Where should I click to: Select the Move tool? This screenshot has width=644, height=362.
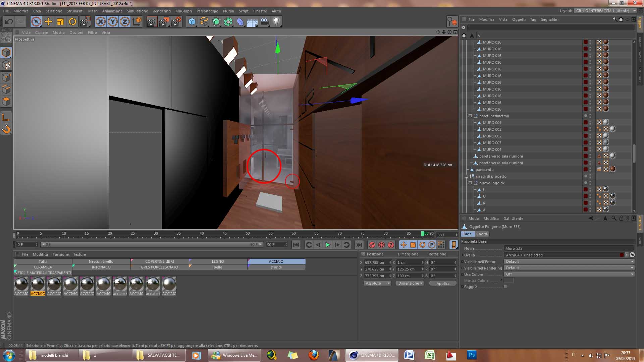(x=48, y=22)
